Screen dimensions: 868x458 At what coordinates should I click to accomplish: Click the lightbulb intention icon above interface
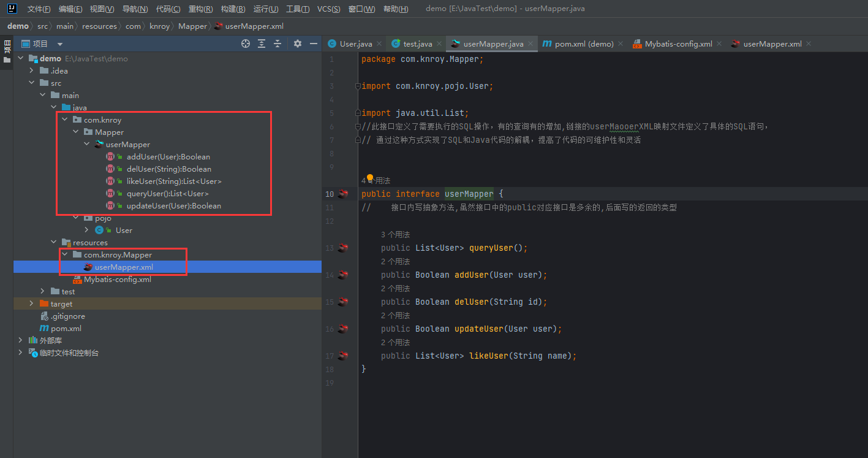coord(370,178)
